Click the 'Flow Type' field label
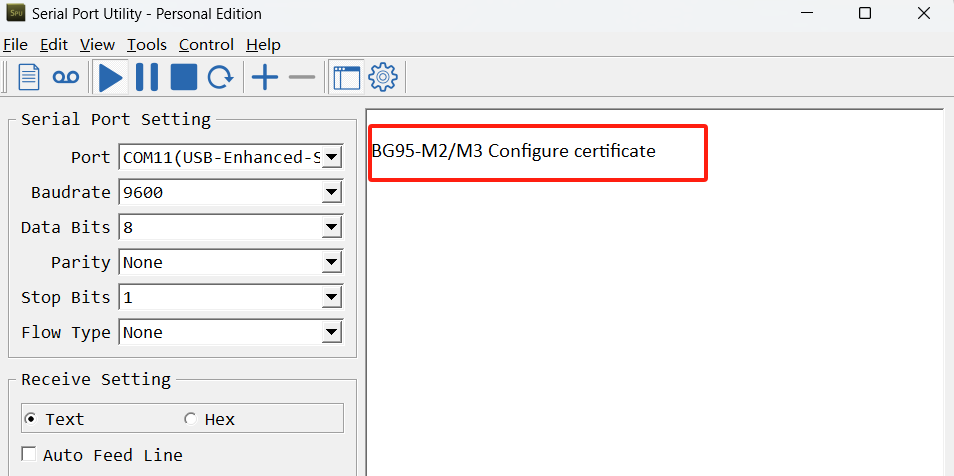 pyautogui.click(x=66, y=332)
